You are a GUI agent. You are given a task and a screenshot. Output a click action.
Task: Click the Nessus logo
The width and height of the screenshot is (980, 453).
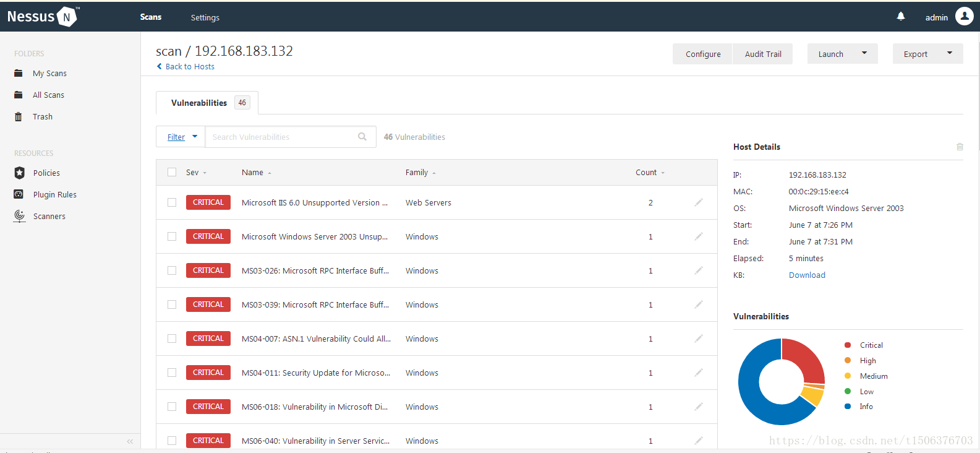point(43,17)
